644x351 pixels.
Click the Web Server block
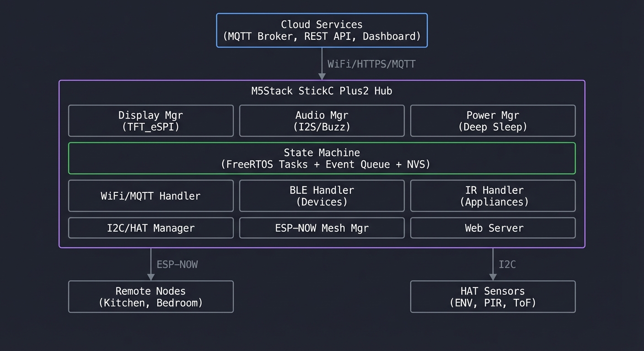pos(493,228)
